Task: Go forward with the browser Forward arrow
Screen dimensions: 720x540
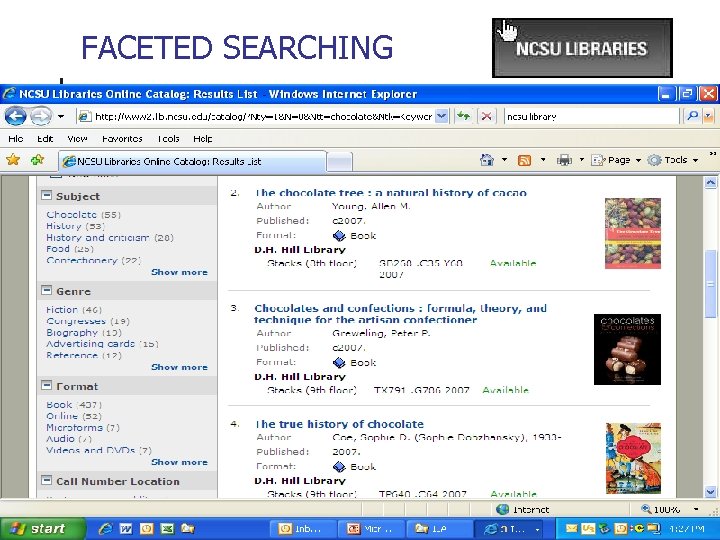Action: click(41, 116)
